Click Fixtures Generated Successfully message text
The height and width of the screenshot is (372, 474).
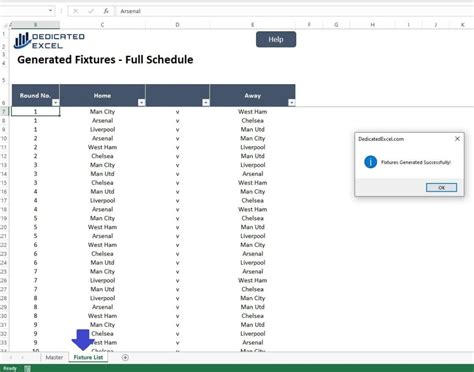pos(416,162)
